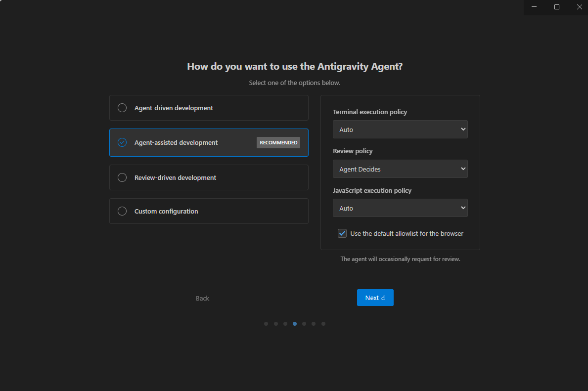This screenshot has width=588, height=391.
Task: Uncheck the default browser allowlist checkbox
Action: [x=342, y=233]
